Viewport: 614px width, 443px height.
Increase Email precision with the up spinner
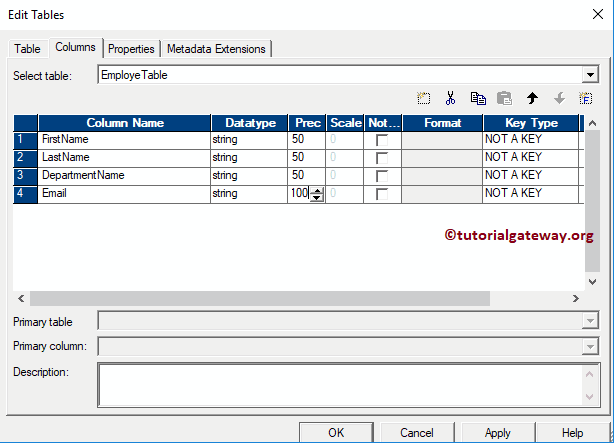pyautogui.click(x=317, y=191)
